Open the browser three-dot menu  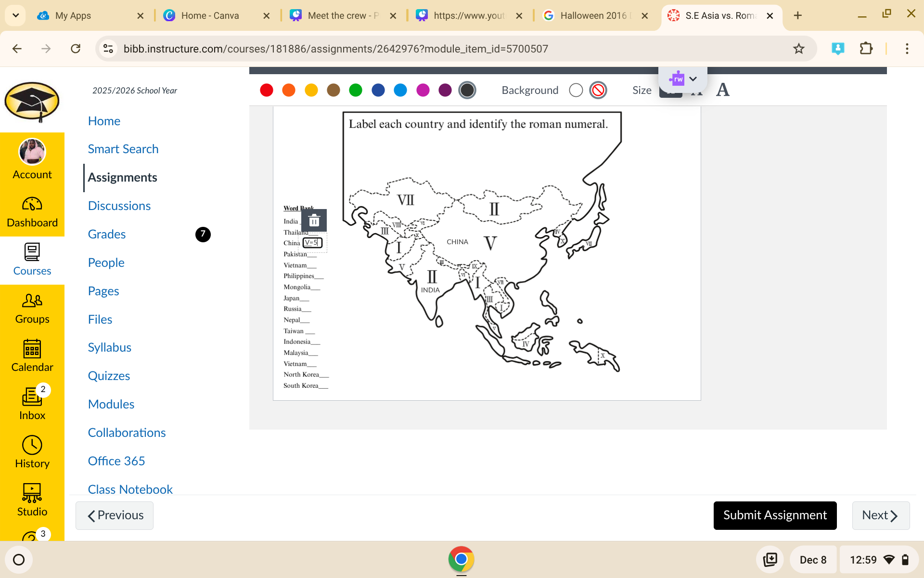click(907, 48)
